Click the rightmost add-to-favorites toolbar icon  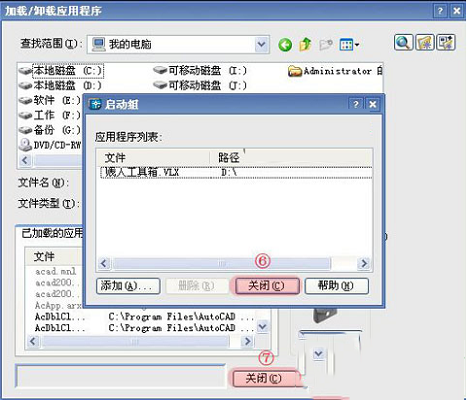click(x=446, y=42)
